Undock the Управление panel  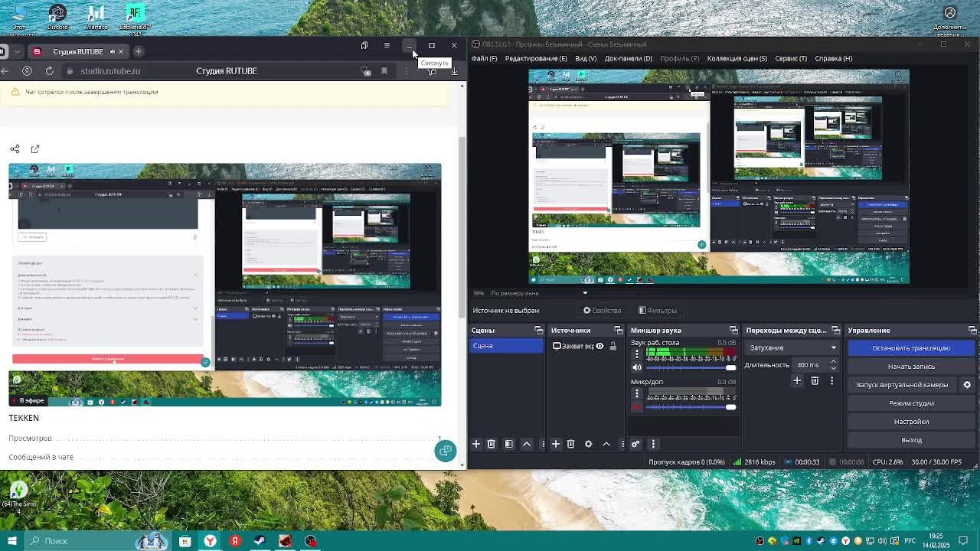pyautogui.click(x=972, y=331)
